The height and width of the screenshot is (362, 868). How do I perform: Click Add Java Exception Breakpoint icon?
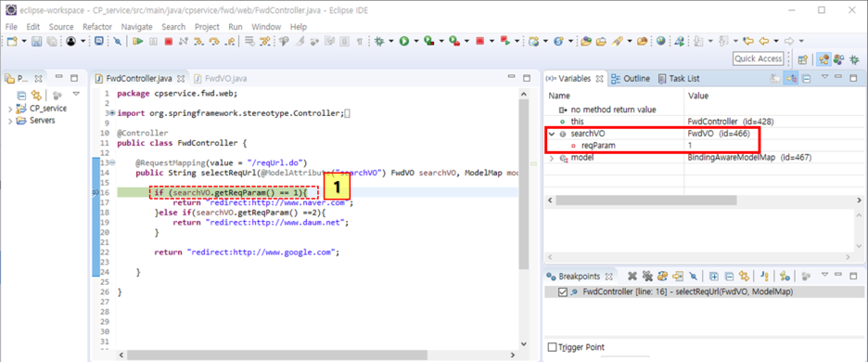(765, 276)
